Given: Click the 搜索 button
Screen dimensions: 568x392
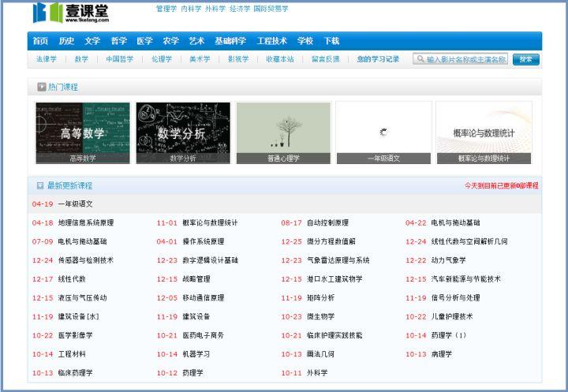Looking at the screenshot, I should (526, 59).
